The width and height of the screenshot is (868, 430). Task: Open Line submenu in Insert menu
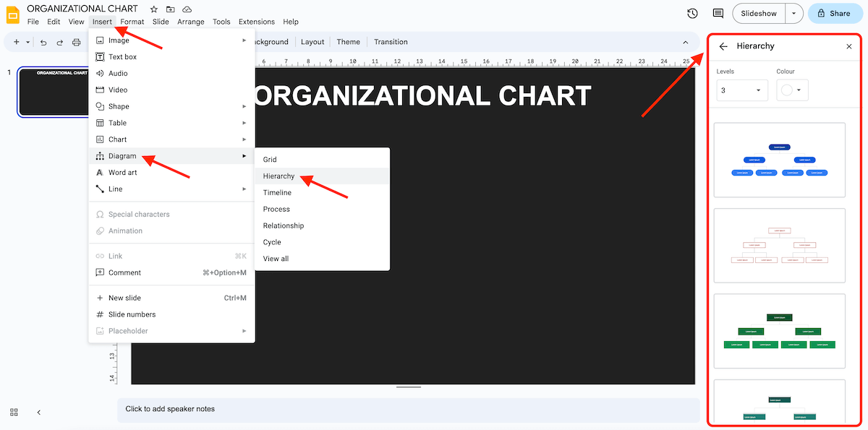pos(171,189)
